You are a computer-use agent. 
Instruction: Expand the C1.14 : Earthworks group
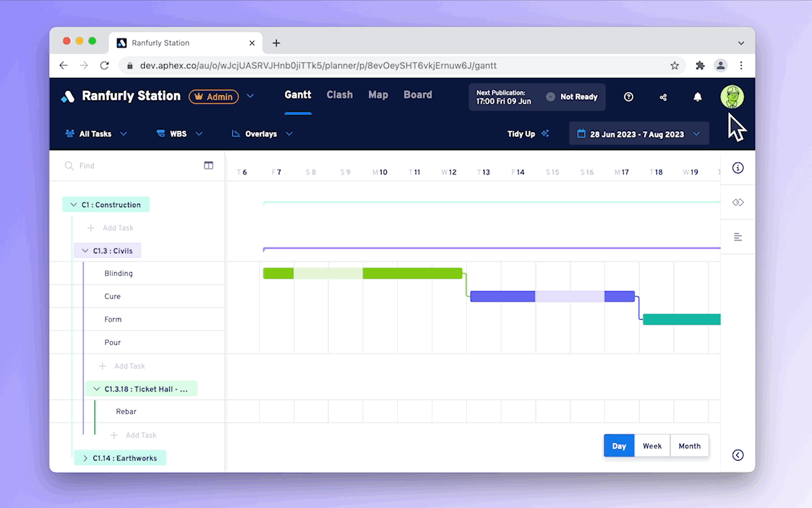pos(85,458)
